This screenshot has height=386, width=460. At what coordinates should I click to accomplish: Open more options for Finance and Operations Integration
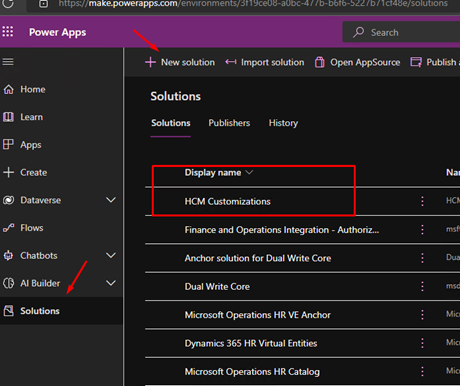tap(422, 229)
